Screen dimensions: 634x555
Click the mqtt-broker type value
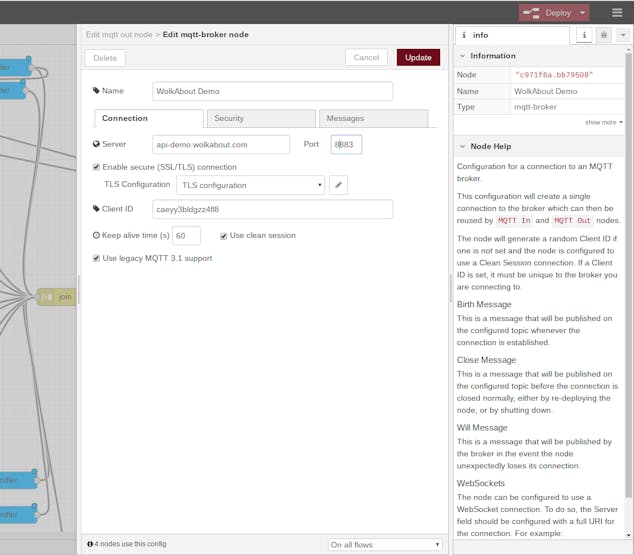tap(535, 107)
